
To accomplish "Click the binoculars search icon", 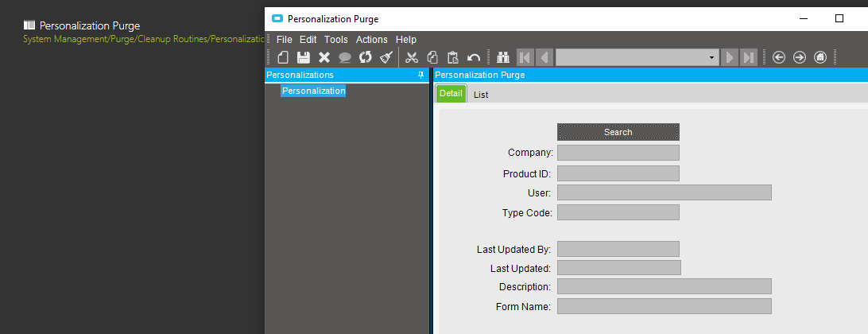I will (503, 57).
